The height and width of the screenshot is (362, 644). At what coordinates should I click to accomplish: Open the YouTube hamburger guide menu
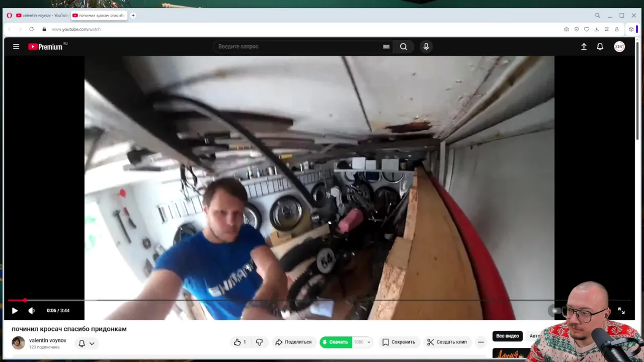click(x=16, y=47)
